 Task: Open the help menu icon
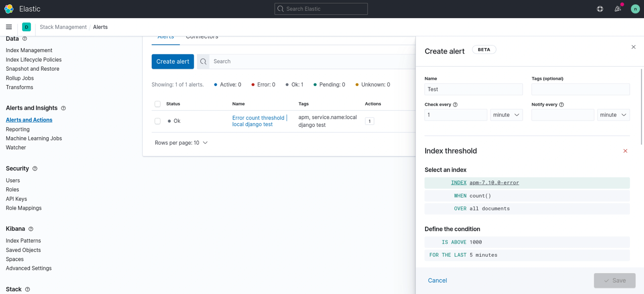pos(600,9)
